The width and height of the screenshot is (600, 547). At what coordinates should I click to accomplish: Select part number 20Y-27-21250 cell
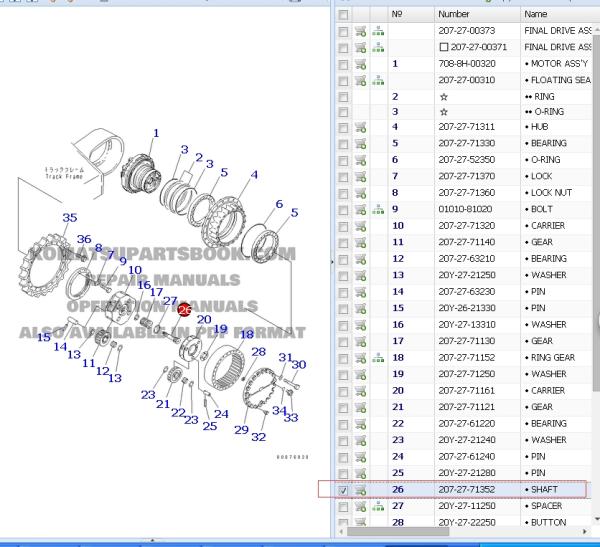point(467,275)
